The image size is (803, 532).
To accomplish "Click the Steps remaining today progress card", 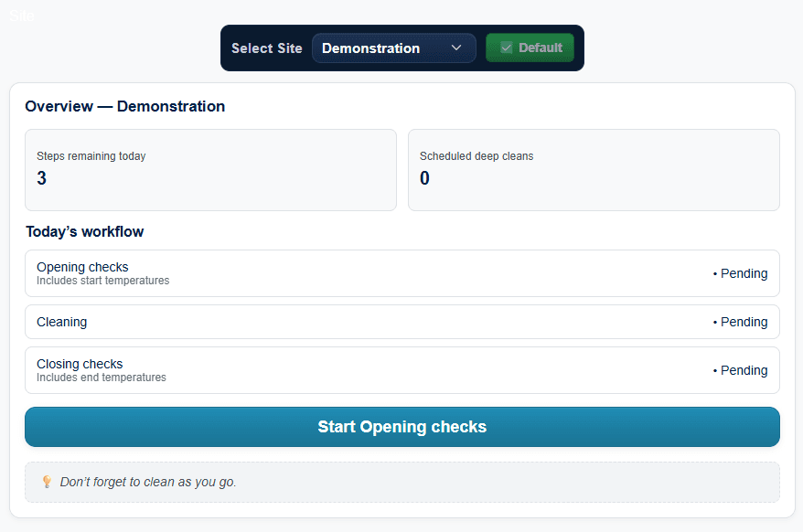I will [x=210, y=170].
